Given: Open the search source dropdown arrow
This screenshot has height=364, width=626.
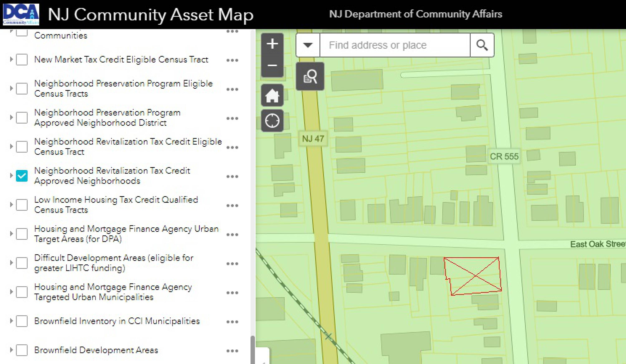Looking at the screenshot, I should (x=308, y=45).
